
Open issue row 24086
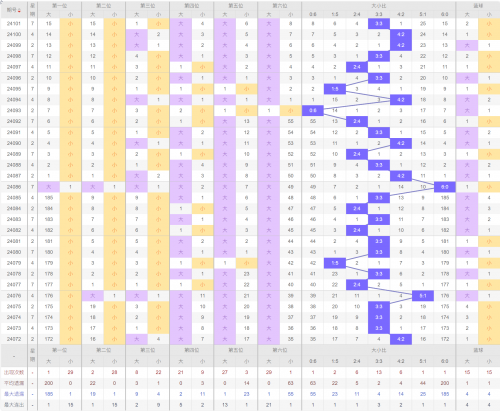(14, 187)
